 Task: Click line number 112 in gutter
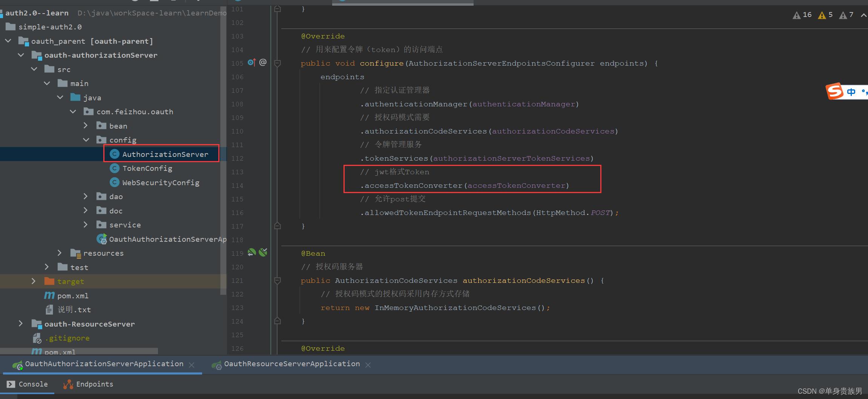(x=237, y=158)
